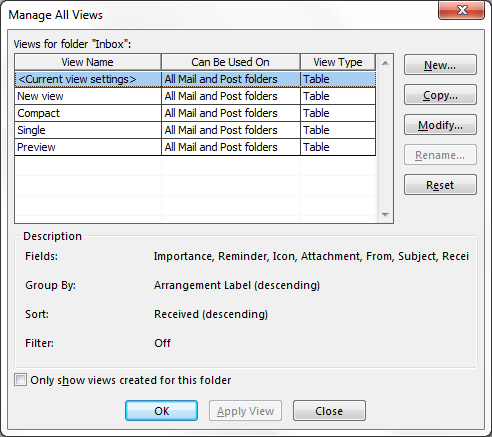Click the Table cell in New view row
492x437 pixels.
tap(338, 96)
